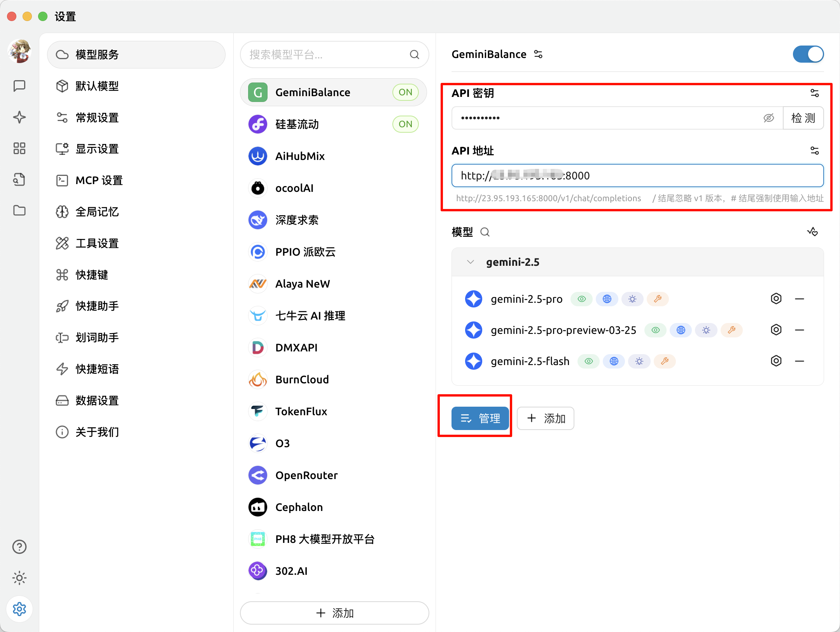Click the 管理 manage models button
The height and width of the screenshot is (632, 840).
pyautogui.click(x=480, y=418)
